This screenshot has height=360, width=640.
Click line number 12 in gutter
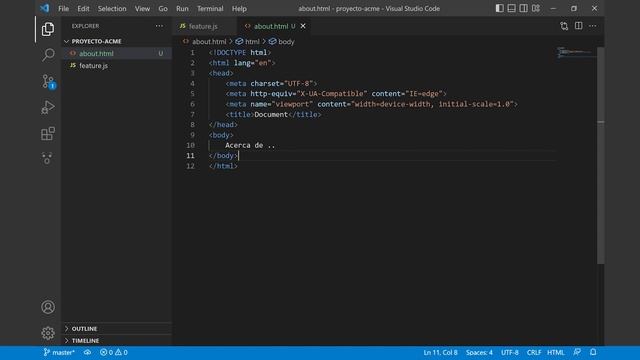[191, 166]
